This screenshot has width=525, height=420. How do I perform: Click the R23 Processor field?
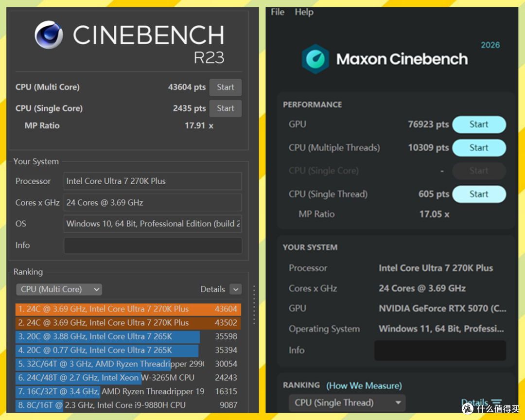point(153,181)
